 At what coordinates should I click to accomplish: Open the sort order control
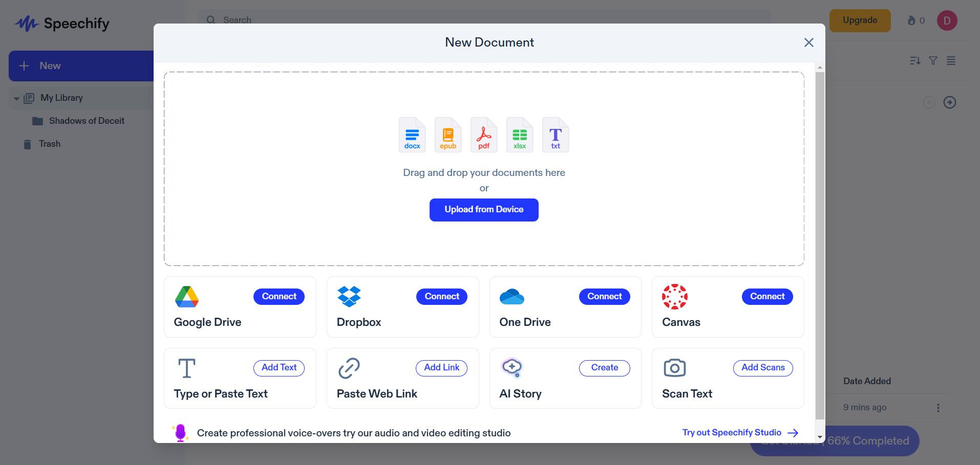click(x=915, y=61)
